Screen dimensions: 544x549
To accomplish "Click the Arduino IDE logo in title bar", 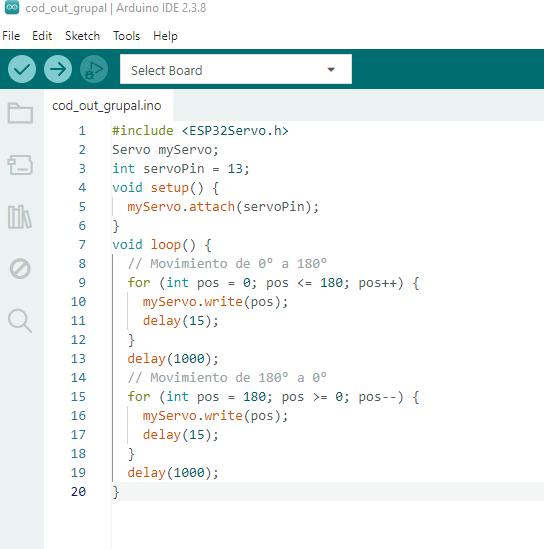I will [12, 7].
